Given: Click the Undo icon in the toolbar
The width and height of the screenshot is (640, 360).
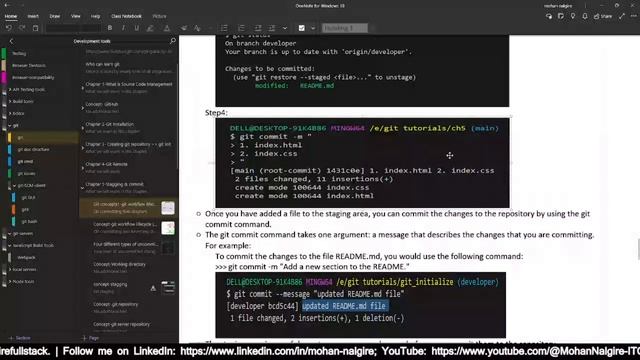Looking at the screenshot, I should pos(9,28).
